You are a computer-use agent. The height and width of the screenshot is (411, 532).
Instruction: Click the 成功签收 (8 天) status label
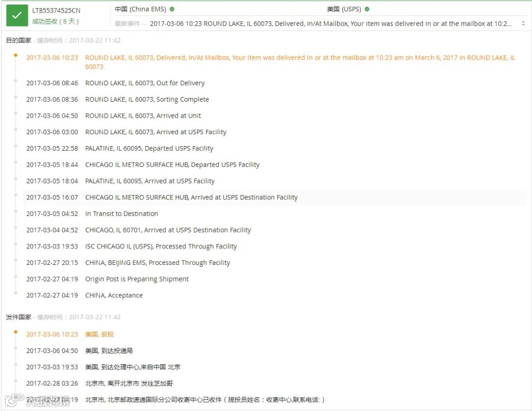click(x=56, y=21)
